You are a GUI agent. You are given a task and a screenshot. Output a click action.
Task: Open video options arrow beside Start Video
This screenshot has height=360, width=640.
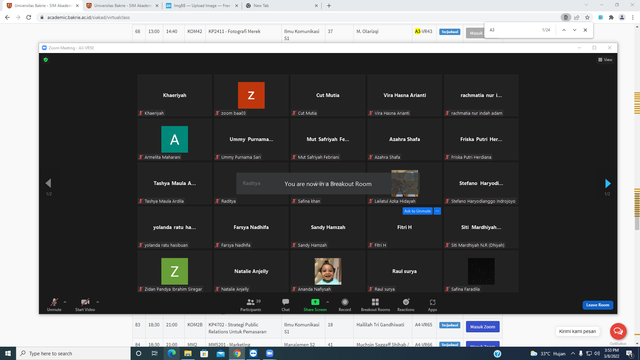(x=98, y=302)
